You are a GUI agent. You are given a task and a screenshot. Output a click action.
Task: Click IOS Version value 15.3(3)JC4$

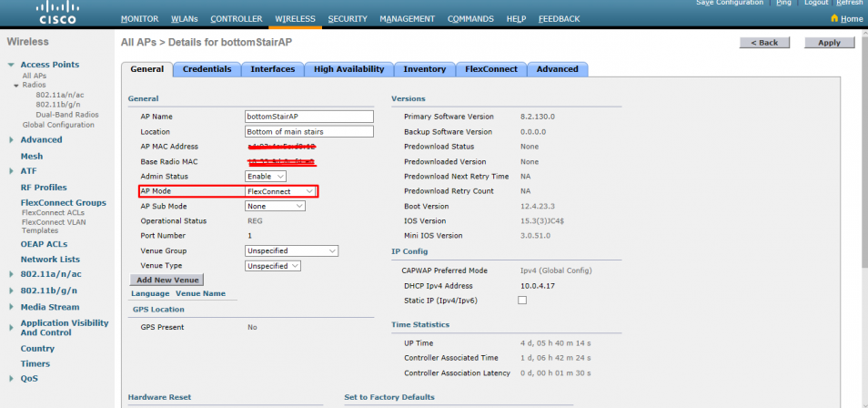click(542, 221)
